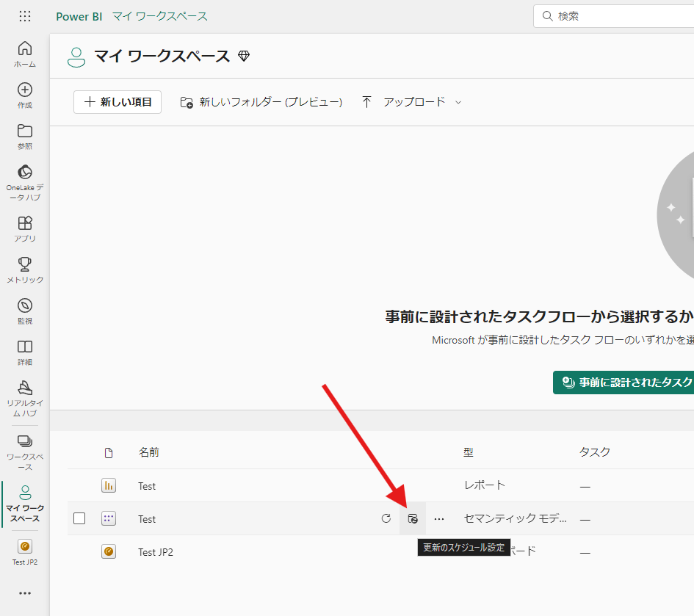Open 監視 monitoring hub
Viewport: 694px width, 616px height.
[x=25, y=311]
